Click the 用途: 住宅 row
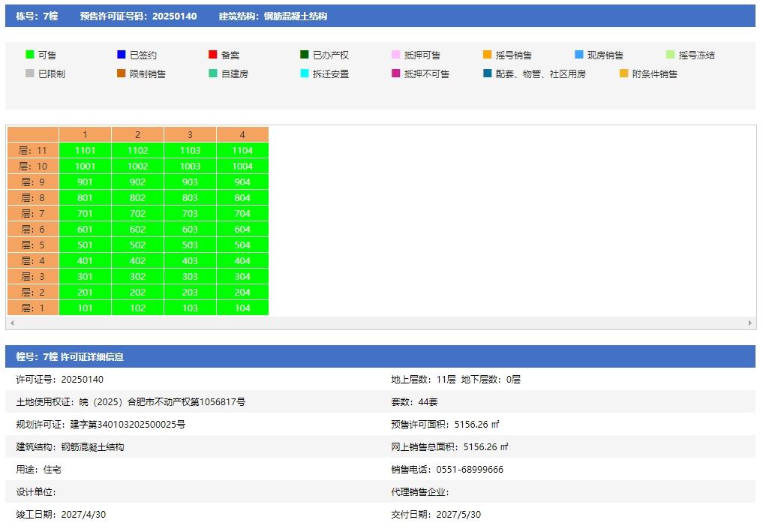The image size is (763, 532). pos(38,469)
